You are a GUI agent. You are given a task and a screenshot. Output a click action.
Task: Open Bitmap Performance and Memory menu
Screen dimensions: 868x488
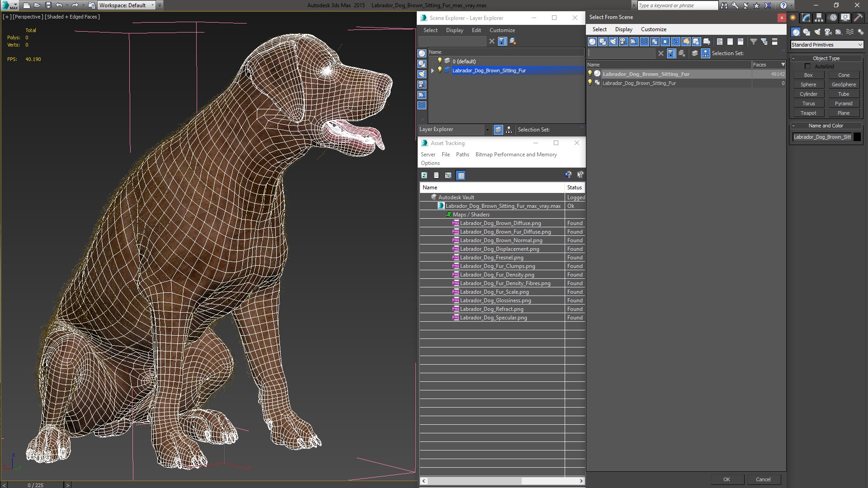516,155
